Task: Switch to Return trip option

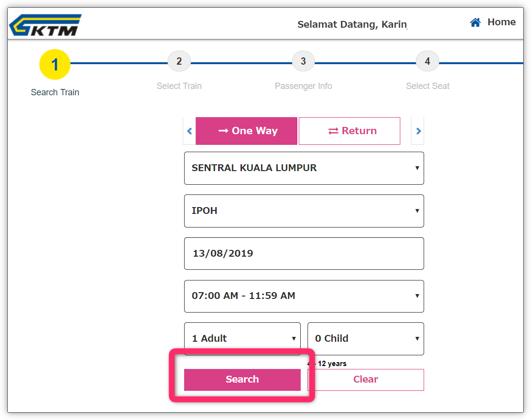Action: tap(349, 131)
